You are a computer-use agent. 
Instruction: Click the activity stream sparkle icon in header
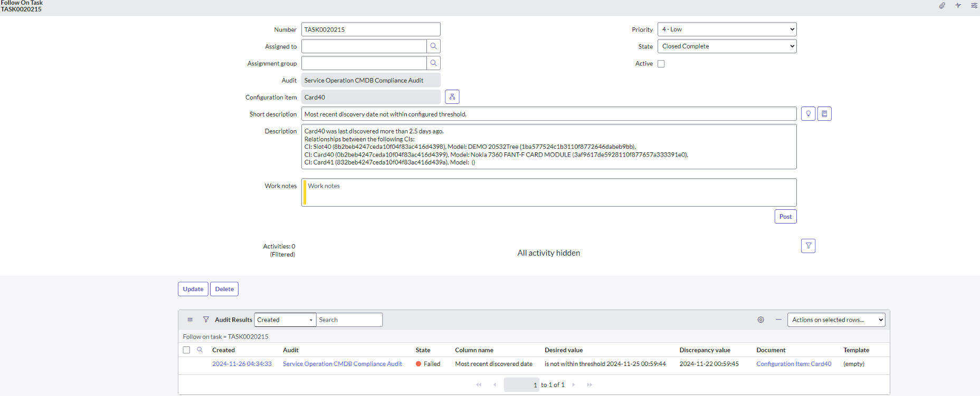(958, 5)
